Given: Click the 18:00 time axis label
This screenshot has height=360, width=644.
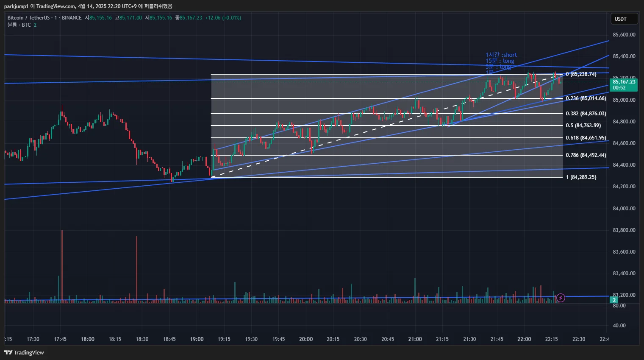Looking at the screenshot, I should (88, 339).
